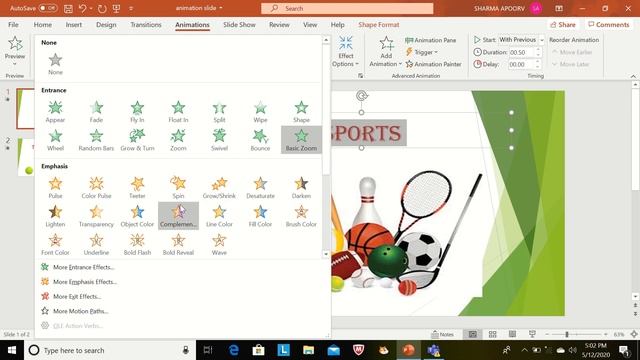Apply the Grow/Shrink emphasis animation
The width and height of the screenshot is (640, 360).
pyautogui.click(x=219, y=188)
